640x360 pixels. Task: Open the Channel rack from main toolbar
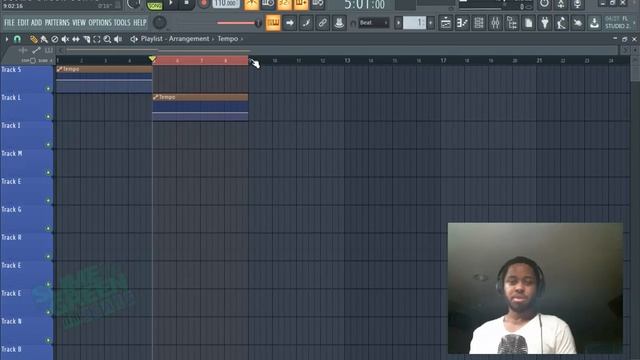(x=479, y=23)
